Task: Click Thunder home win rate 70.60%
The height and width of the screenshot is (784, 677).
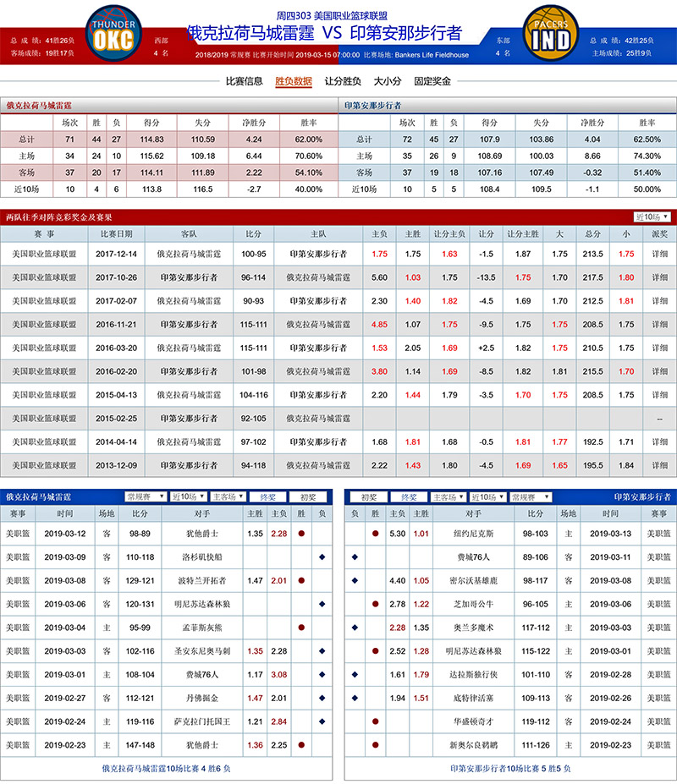Action: click(309, 156)
